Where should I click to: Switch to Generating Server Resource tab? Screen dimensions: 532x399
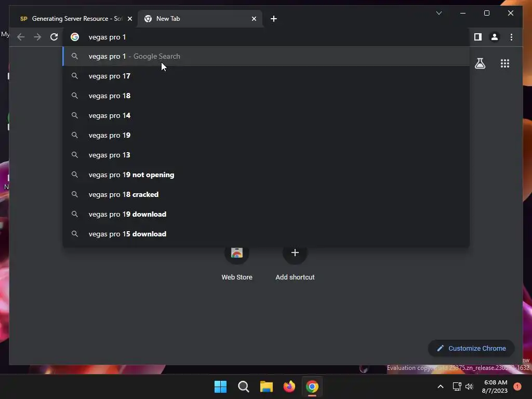tap(73, 19)
